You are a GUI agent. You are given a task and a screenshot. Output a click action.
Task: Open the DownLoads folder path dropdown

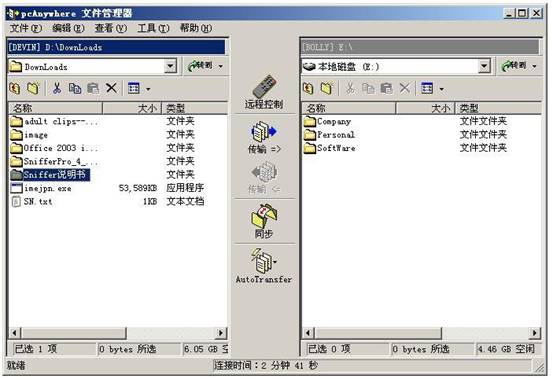click(170, 66)
